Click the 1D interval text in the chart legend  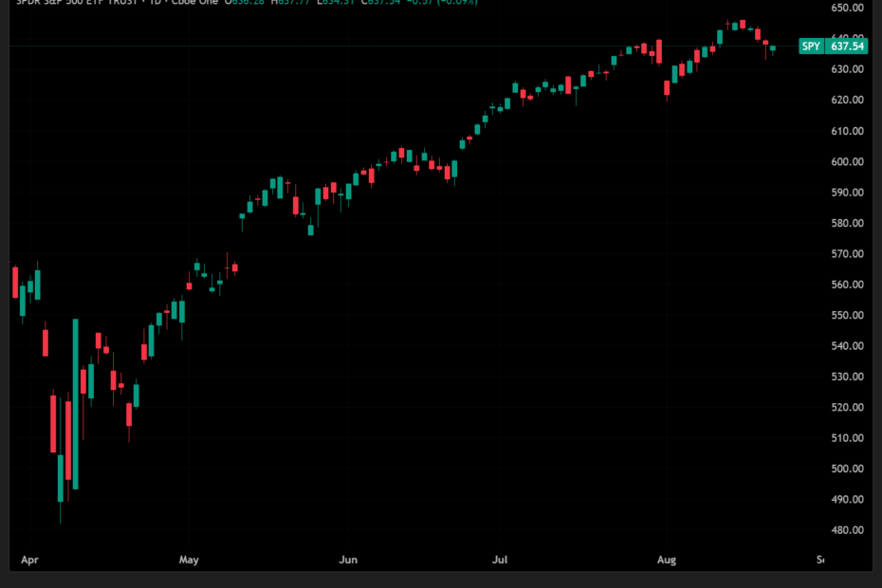[152, 3]
